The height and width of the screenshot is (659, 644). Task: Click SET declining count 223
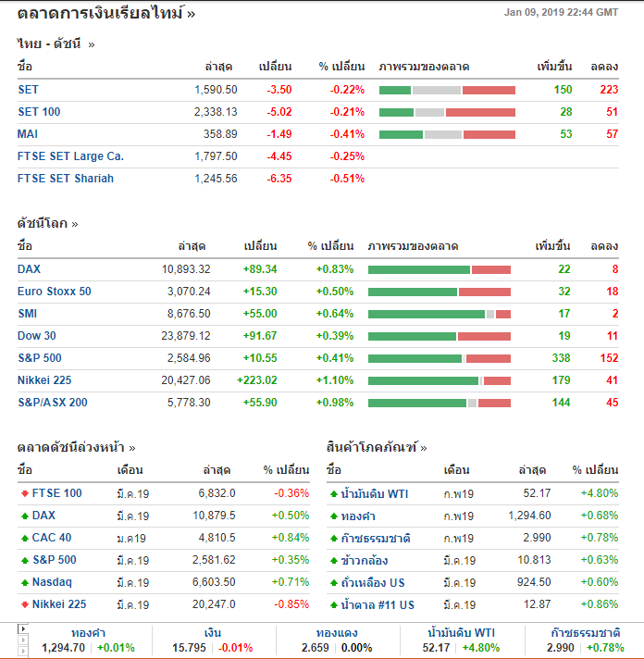point(609,90)
